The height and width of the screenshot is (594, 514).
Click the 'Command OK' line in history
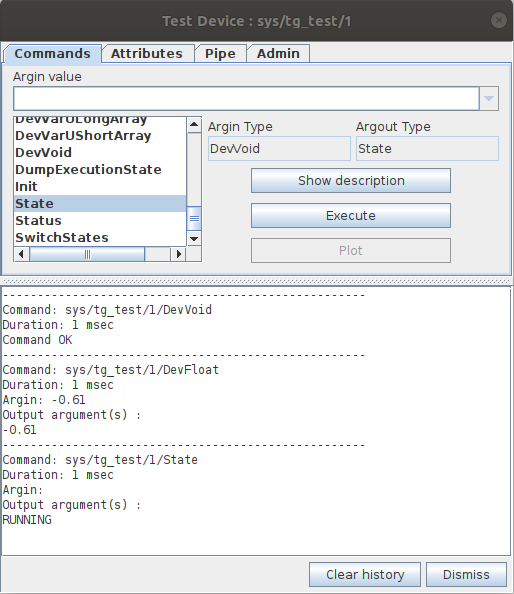coord(37,340)
